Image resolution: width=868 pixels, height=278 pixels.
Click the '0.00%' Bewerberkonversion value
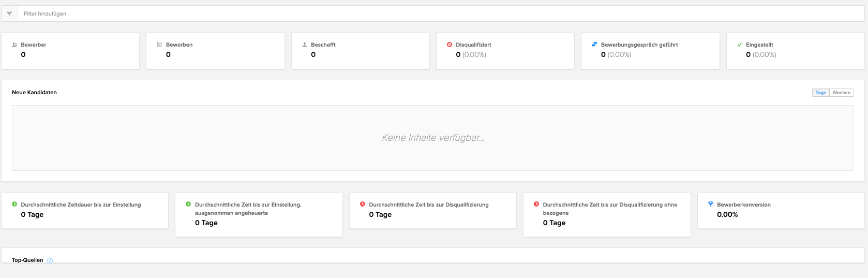pos(727,215)
